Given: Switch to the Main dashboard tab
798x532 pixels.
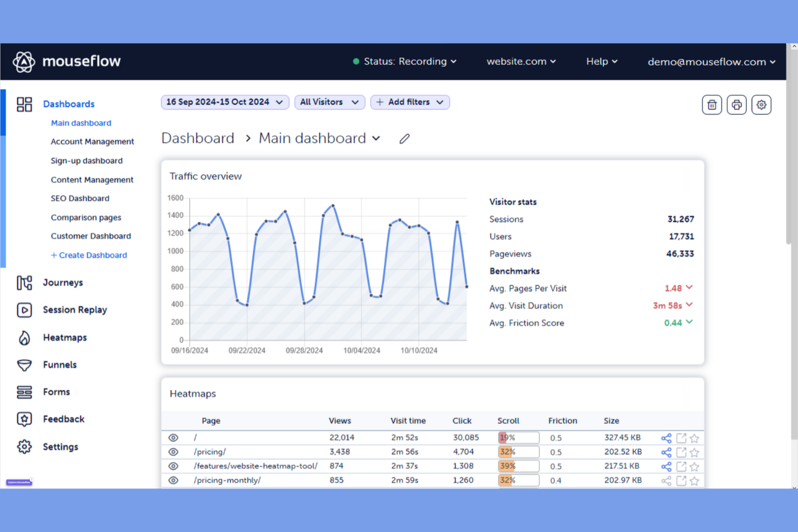Looking at the screenshot, I should (x=81, y=123).
